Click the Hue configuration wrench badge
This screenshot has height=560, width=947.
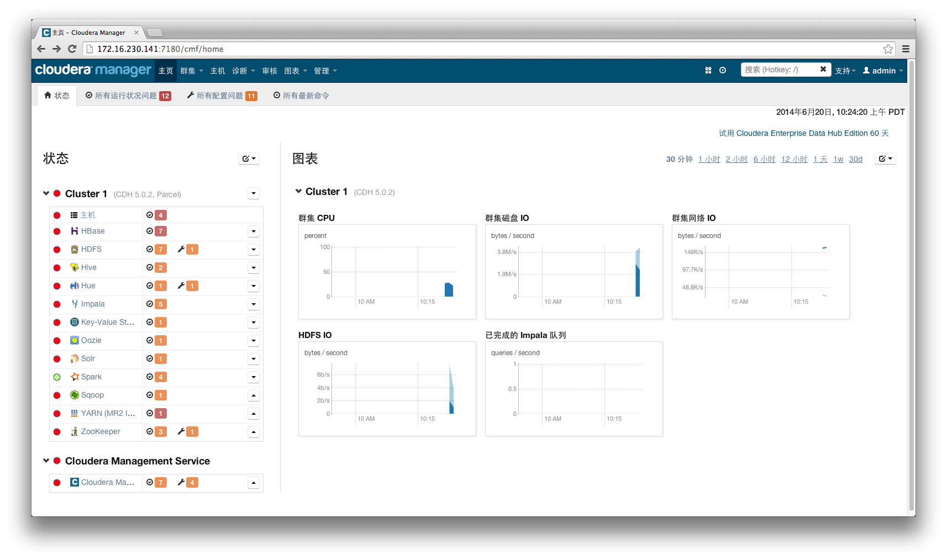[188, 286]
